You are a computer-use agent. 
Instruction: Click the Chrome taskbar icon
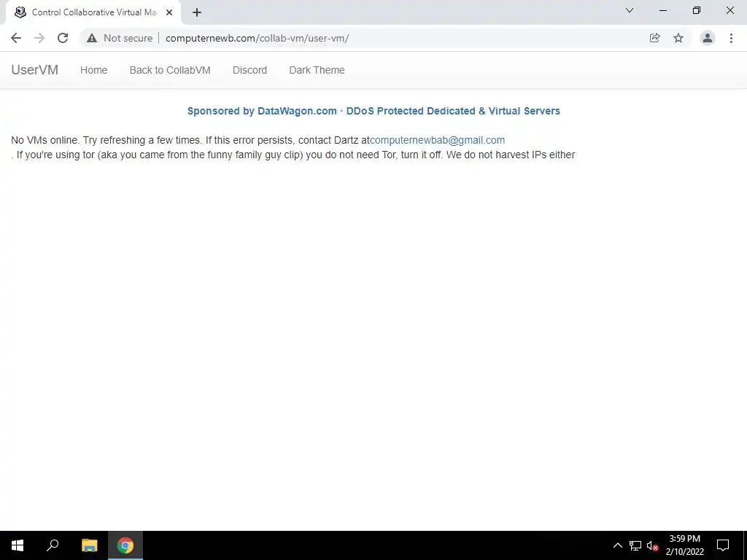click(x=125, y=545)
